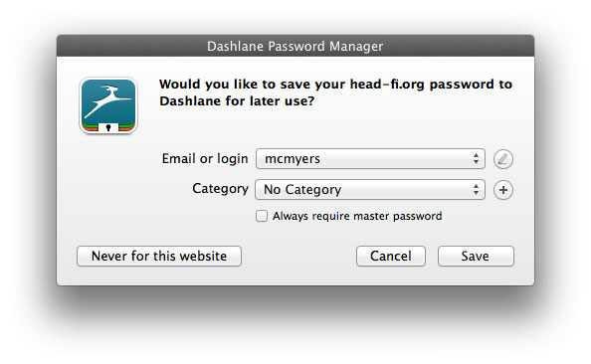Click the mcmyers login text
This screenshot has width=591, height=364.
coord(293,159)
